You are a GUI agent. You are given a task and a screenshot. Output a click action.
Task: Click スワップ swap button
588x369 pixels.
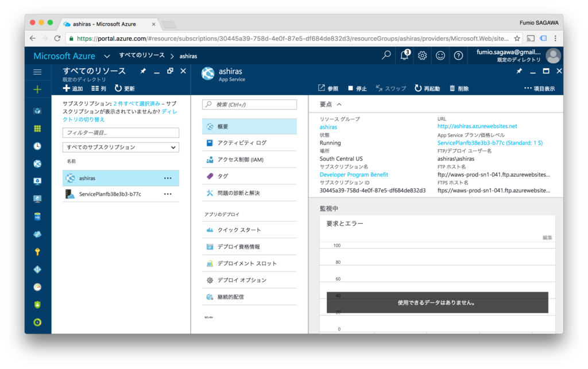(390, 88)
